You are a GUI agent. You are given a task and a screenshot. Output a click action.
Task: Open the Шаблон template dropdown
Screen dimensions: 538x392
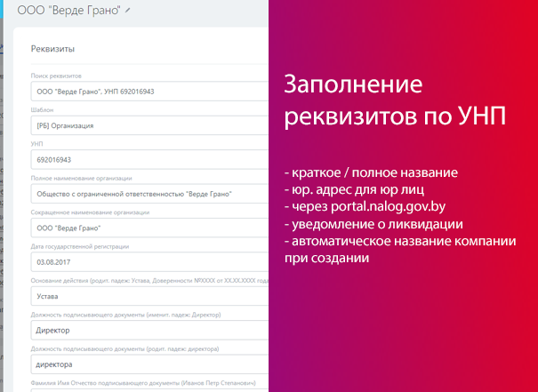[147, 125]
